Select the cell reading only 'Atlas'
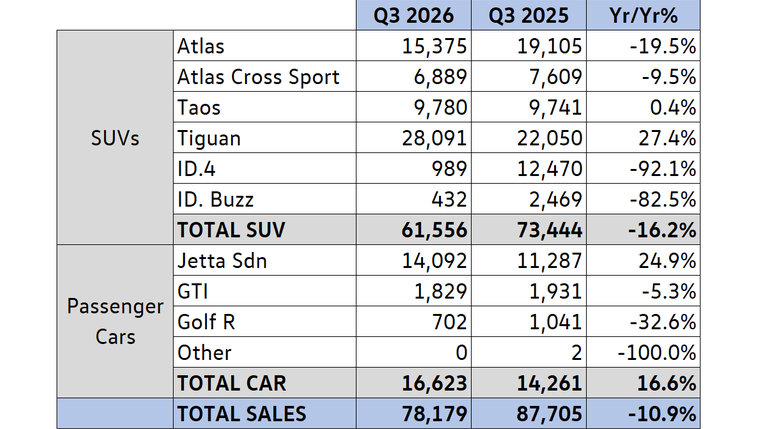 [265, 46]
